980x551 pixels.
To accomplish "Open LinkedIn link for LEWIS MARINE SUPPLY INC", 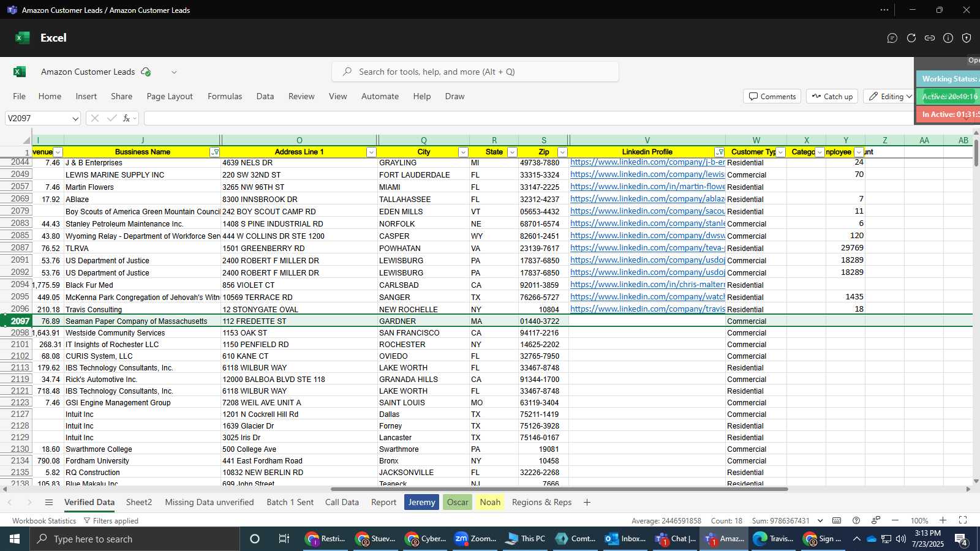I will coord(647,174).
